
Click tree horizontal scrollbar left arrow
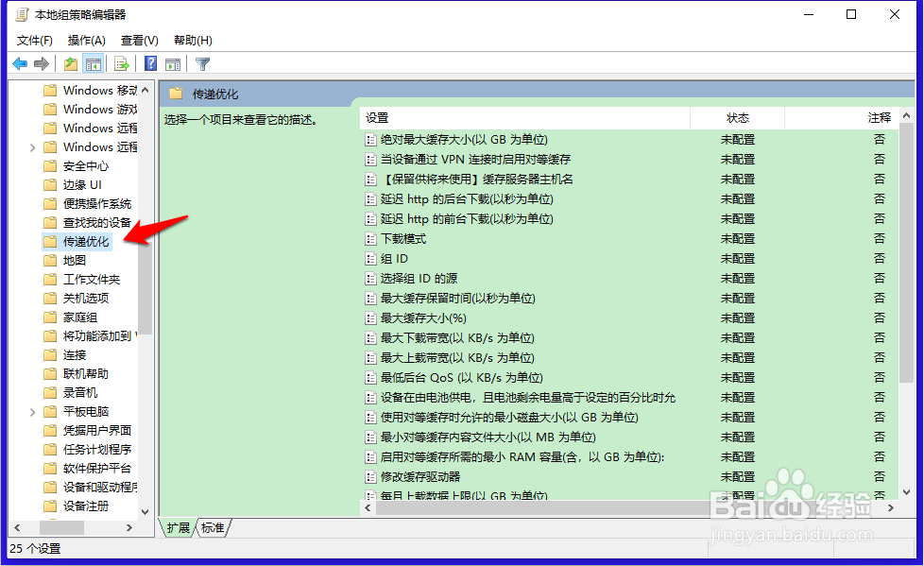pos(17,527)
